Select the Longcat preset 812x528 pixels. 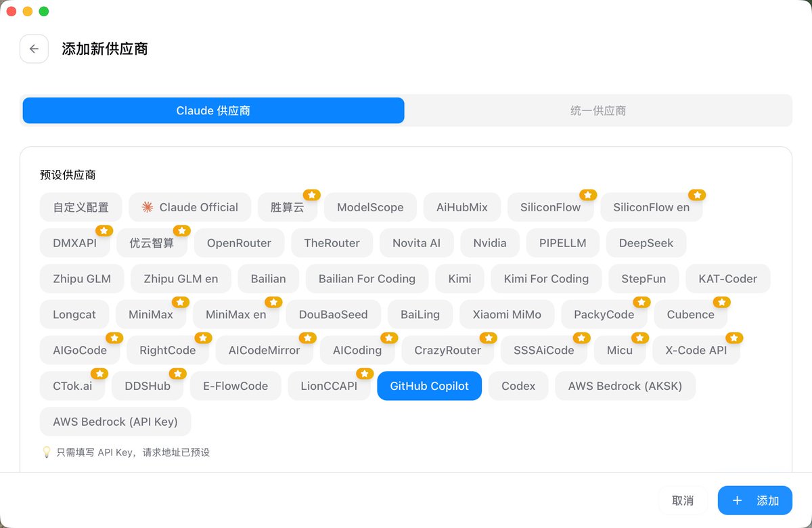pyautogui.click(x=74, y=314)
